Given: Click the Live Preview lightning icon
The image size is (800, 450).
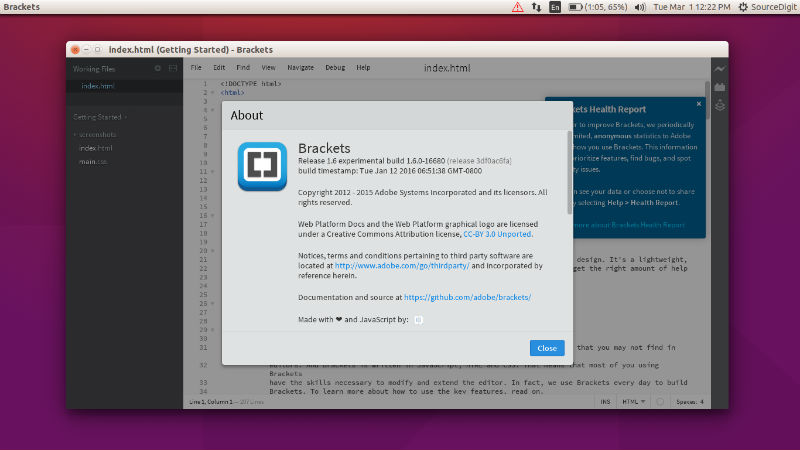Looking at the screenshot, I should [719, 69].
